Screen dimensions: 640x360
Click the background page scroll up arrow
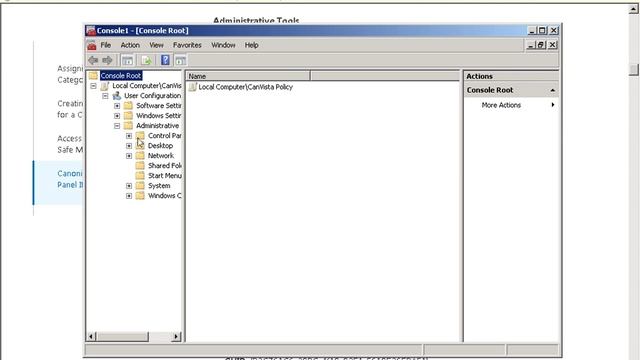point(633,9)
